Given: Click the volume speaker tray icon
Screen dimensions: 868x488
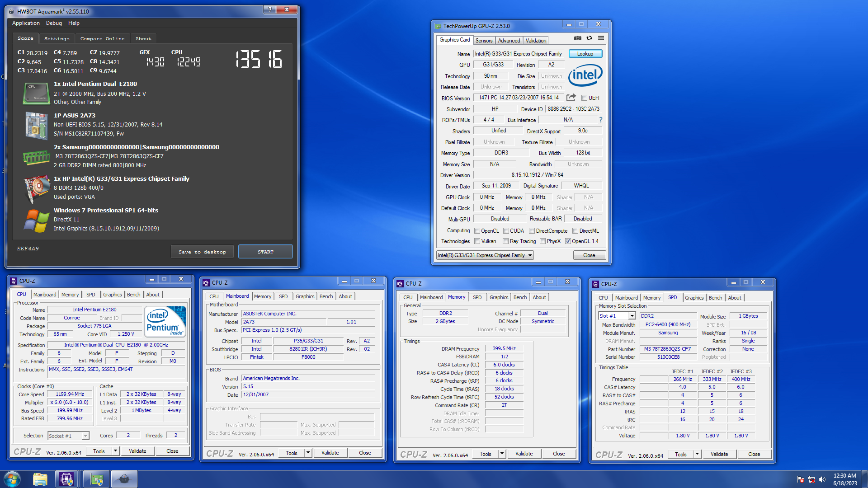Looking at the screenshot, I should coord(822,479).
